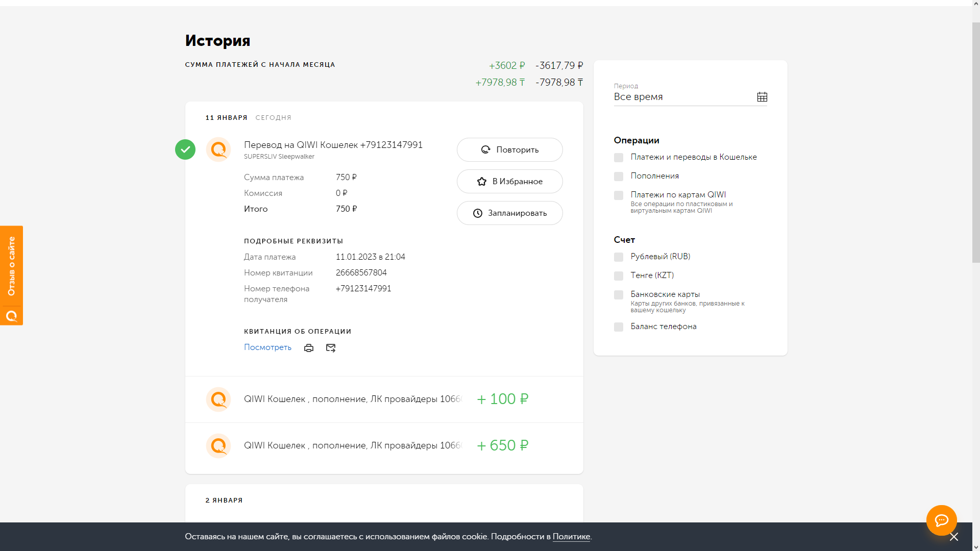Open the support chat bubble
The image size is (980, 551).
(942, 520)
